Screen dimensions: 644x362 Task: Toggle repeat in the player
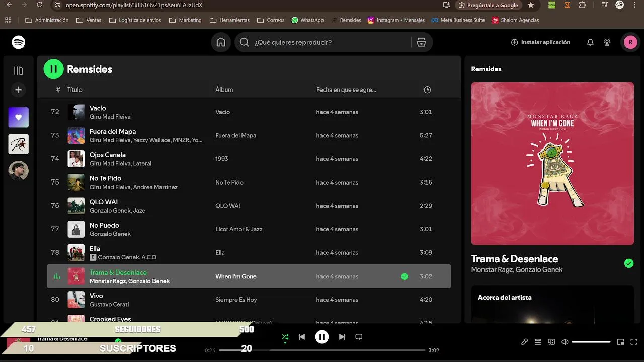359,337
